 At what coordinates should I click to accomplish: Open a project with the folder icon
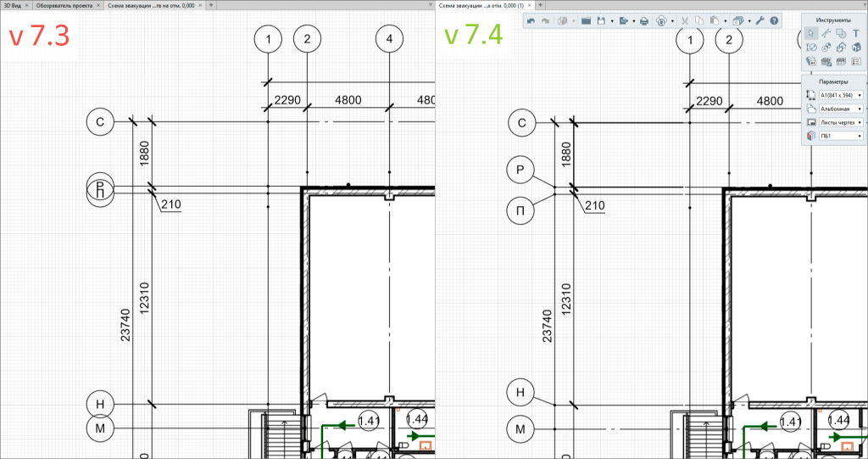pyautogui.click(x=586, y=20)
